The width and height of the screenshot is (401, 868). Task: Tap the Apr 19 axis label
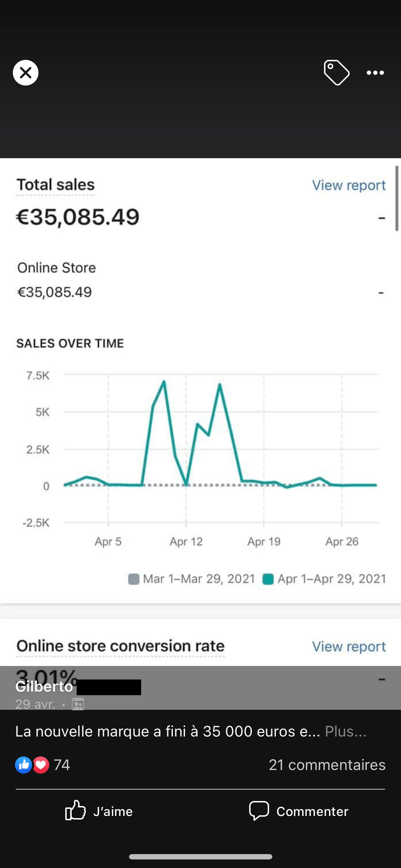pos(264,542)
